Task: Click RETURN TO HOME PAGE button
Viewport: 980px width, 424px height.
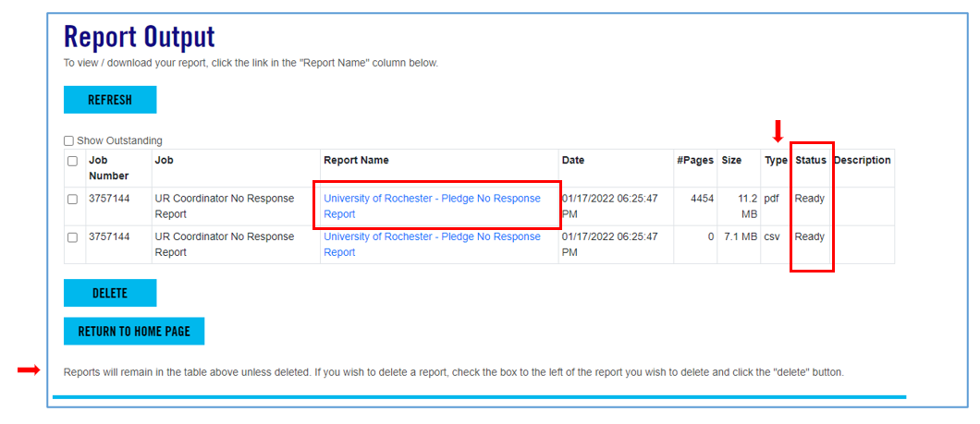Action: click(134, 331)
